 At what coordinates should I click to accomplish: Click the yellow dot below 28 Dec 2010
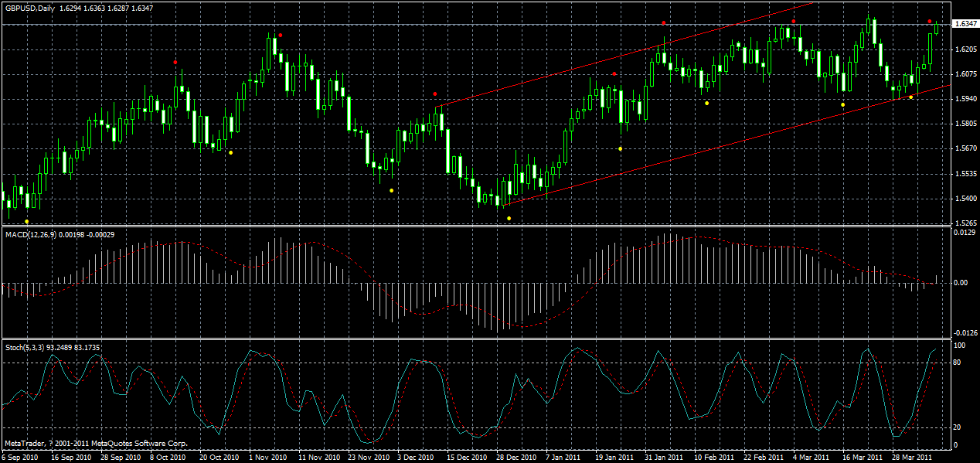(509, 218)
